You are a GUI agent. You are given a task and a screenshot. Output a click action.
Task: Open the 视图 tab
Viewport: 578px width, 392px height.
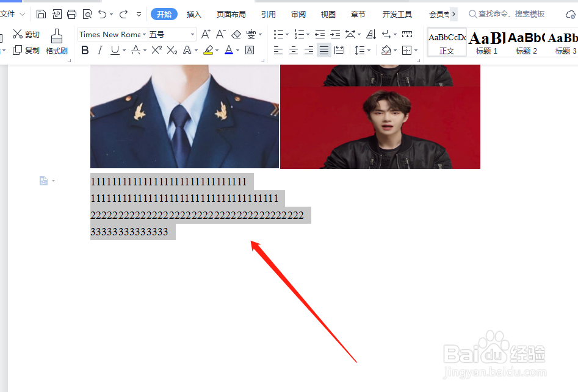328,15
